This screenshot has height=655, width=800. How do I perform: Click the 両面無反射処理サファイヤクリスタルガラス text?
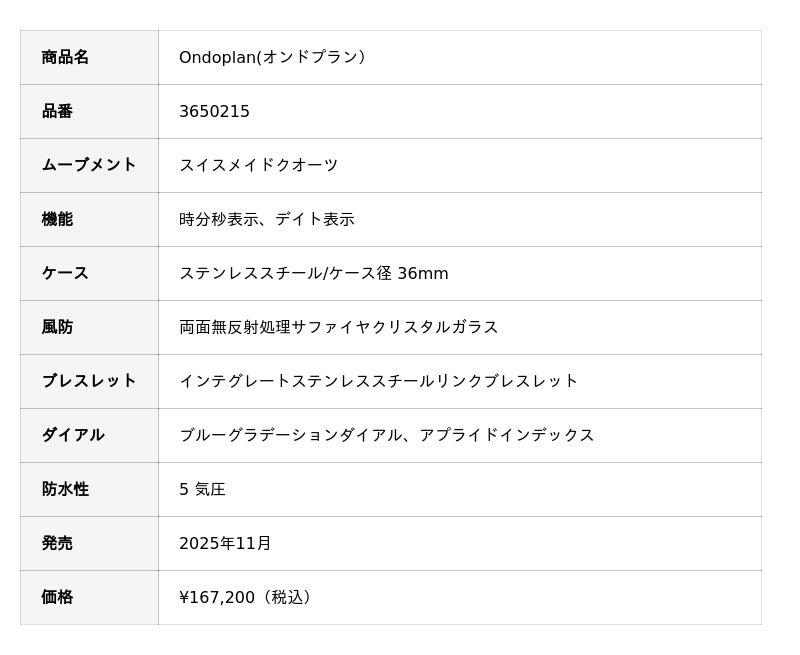(x=338, y=327)
